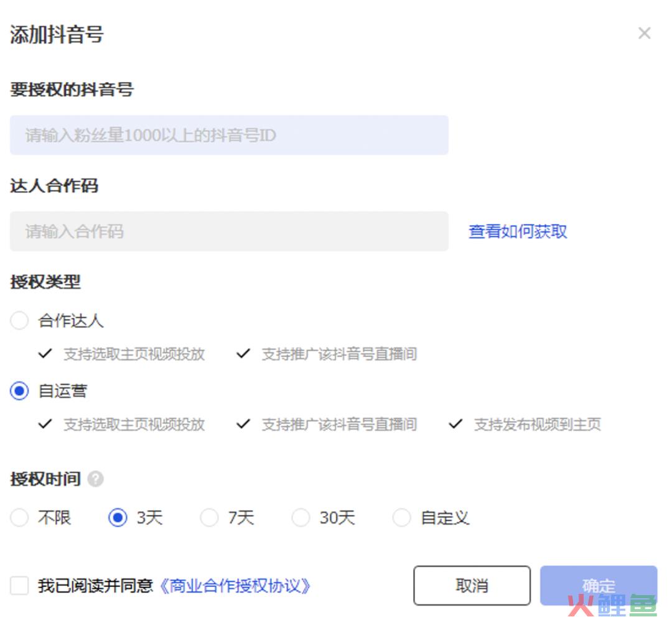The height and width of the screenshot is (620, 672).
Task: Click 支持选取主页视频投放 under 合作达人
Action: (134, 354)
